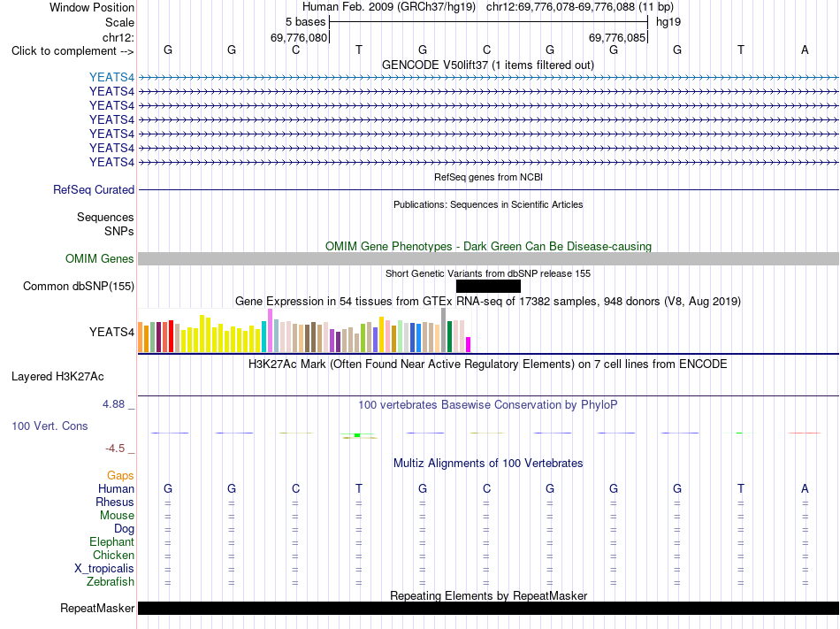The image size is (840, 629).
Task: Click the Scale label at left
Action: pyautogui.click(x=119, y=22)
